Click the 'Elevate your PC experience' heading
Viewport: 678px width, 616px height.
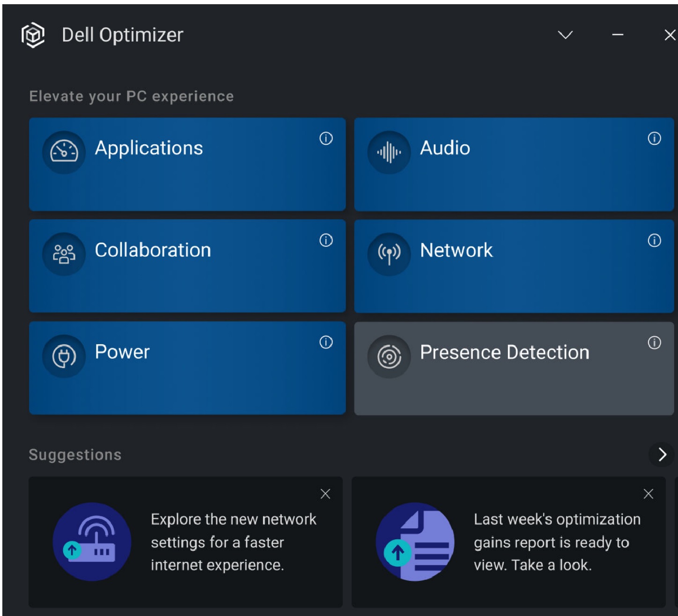pos(132,96)
